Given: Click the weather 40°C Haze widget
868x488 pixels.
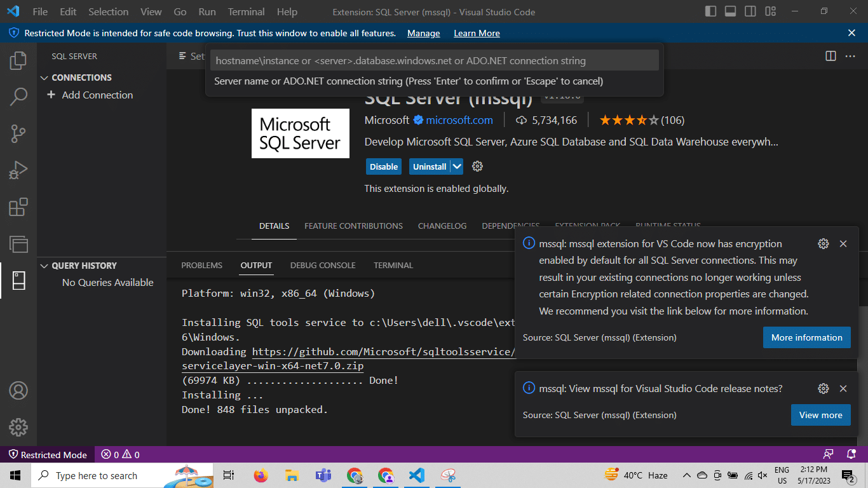Looking at the screenshot, I should (635, 475).
